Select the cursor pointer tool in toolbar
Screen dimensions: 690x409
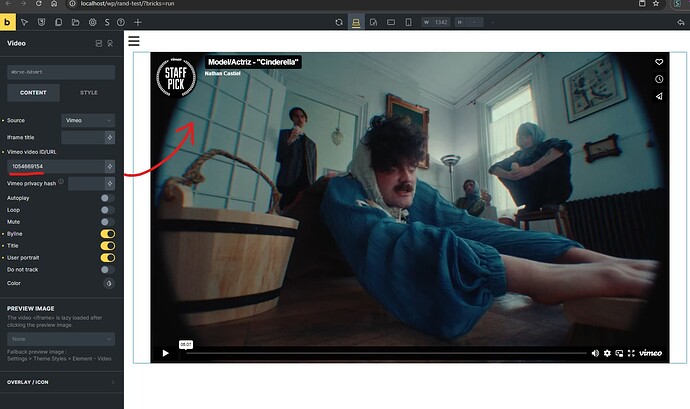click(x=25, y=22)
